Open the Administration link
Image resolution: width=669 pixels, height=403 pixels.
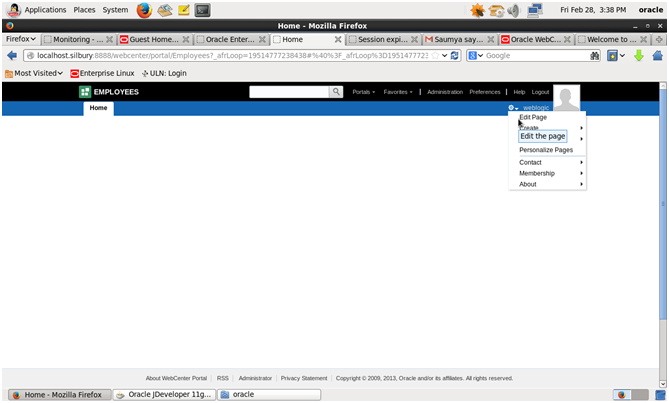(x=445, y=92)
